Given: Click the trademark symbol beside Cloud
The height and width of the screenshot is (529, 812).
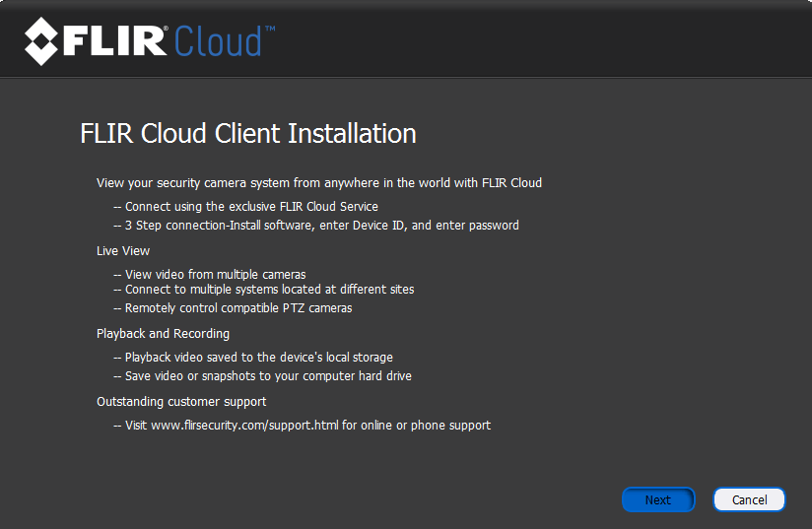Looking at the screenshot, I should 270,30.
